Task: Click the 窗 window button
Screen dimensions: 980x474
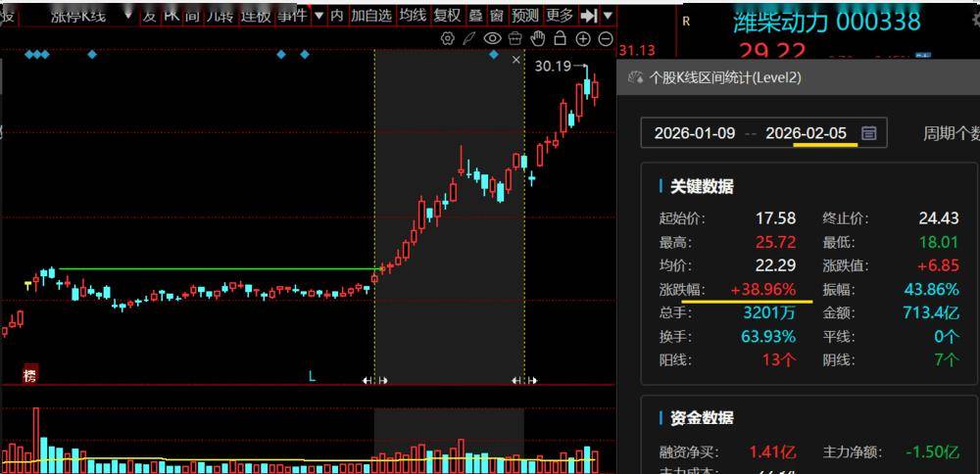Action: (496, 15)
